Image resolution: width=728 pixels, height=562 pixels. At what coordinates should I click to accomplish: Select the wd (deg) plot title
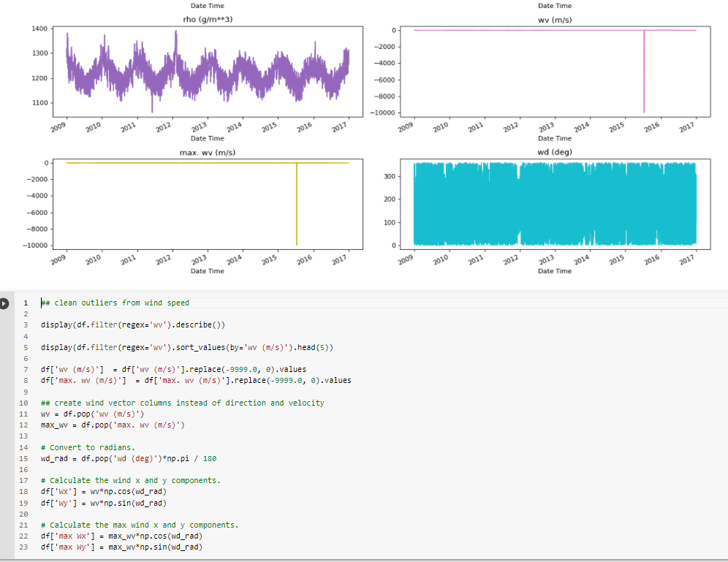[x=555, y=152]
